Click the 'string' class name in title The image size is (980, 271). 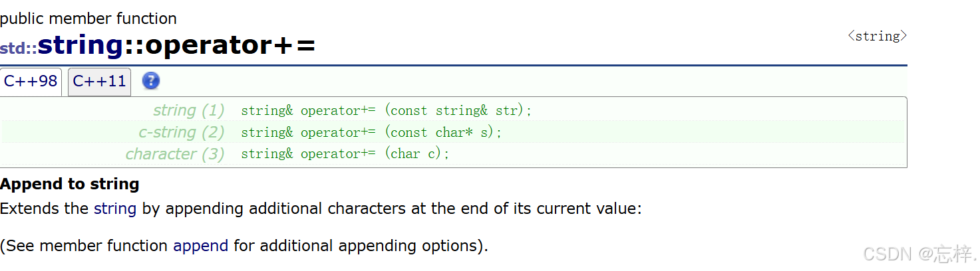pos(81,45)
